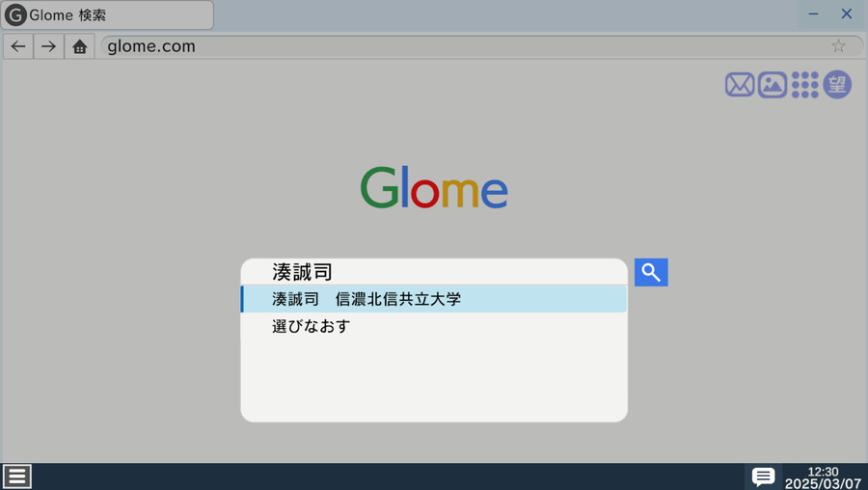The image size is (868, 490).
Task: Click the search field containing 湊誠司
Action: pyautogui.click(x=434, y=272)
